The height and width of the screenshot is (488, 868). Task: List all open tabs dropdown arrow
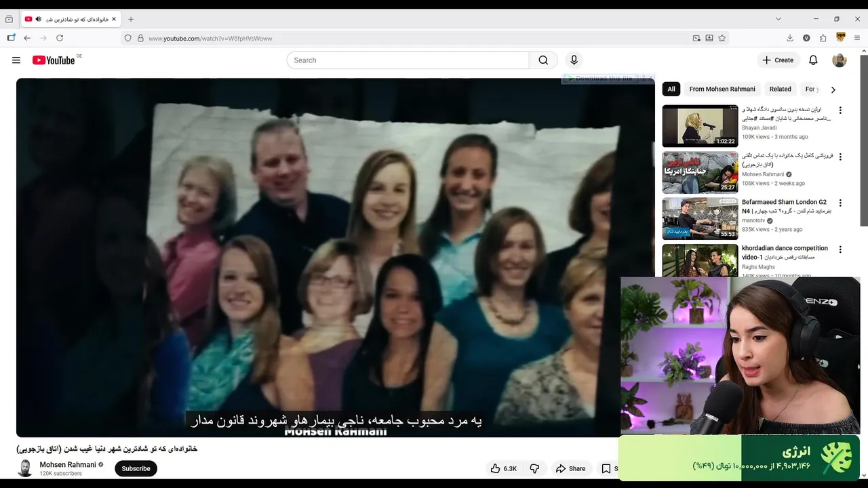(x=778, y=19)
